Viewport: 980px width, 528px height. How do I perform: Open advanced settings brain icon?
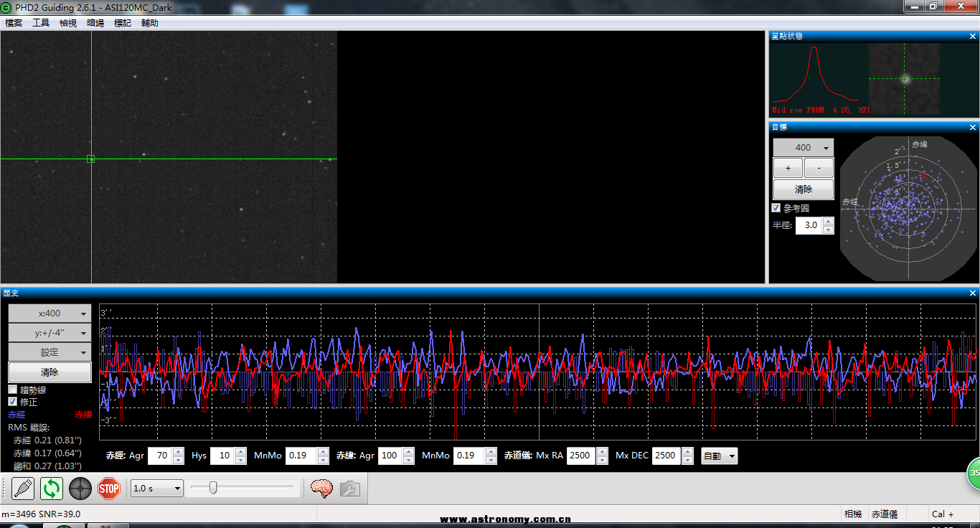point(321,489)
